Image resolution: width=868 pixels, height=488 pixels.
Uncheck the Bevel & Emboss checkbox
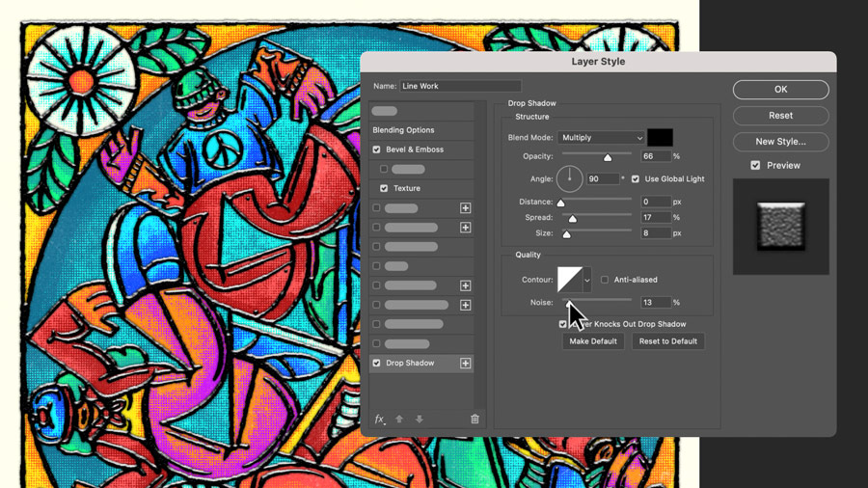coord(376,149)
